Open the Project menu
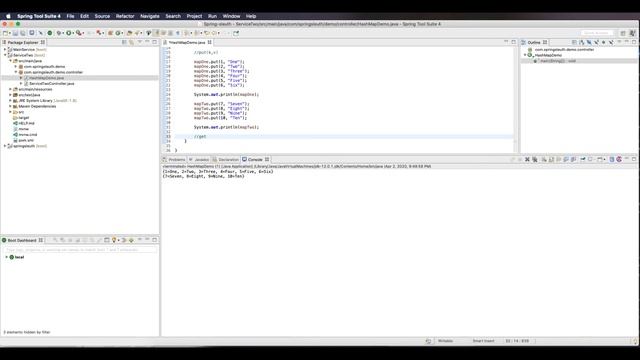This screenshot has height=360, width=640. point(194,16)
